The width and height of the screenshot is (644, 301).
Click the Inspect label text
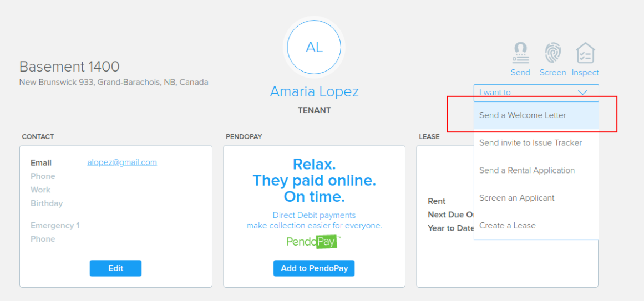[x=585, y=72]
